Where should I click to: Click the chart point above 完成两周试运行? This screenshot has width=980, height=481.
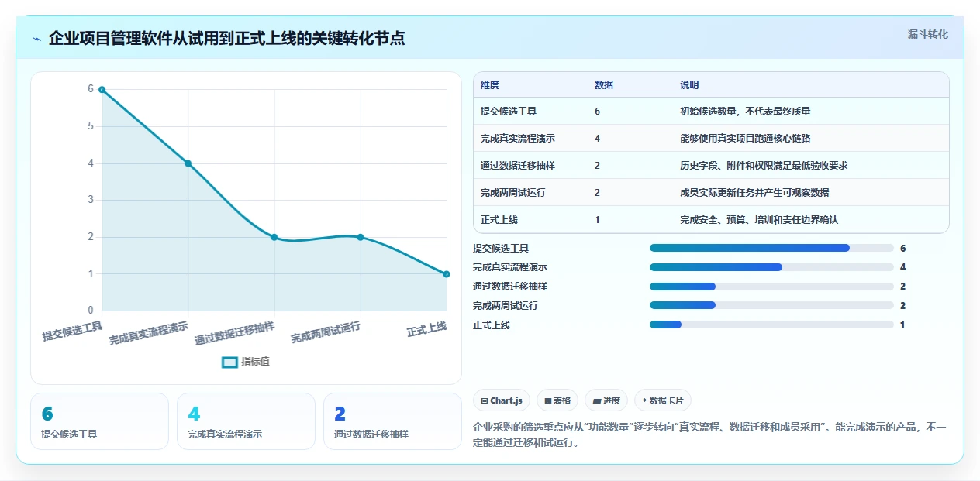click(361, 237)
